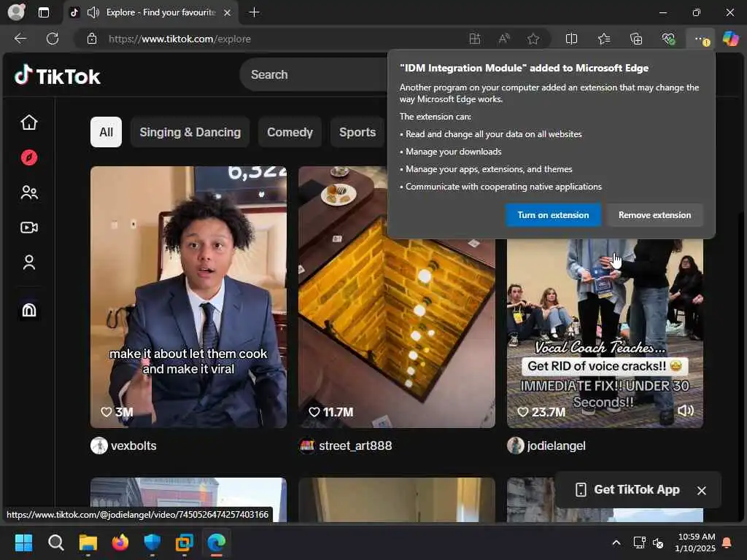Image resolution: width=747 pixels, height=560 pixels.
Task: Open Following via the people icon
Action: point(29,192)
